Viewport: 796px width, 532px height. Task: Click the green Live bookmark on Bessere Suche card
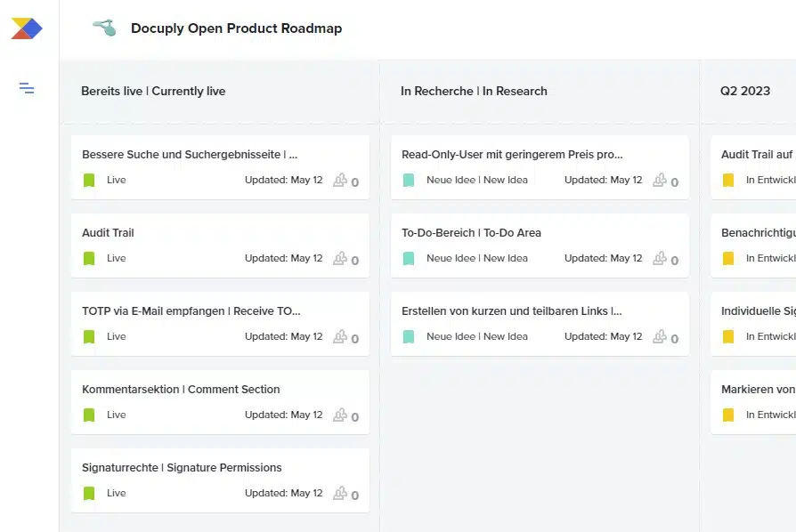tap(89, 181)
